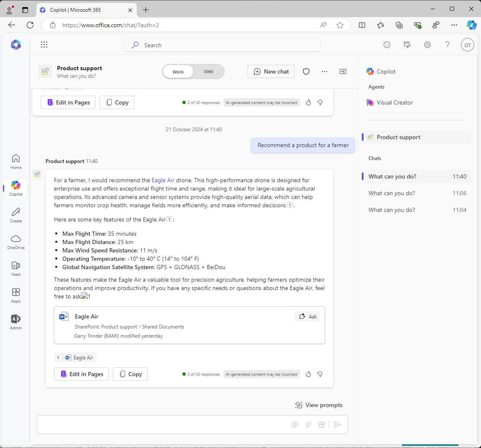The width and height of the screenshot is (481, 448).
Task: Open What can you do? chat 11:04
Action: (x=416, y=210)
